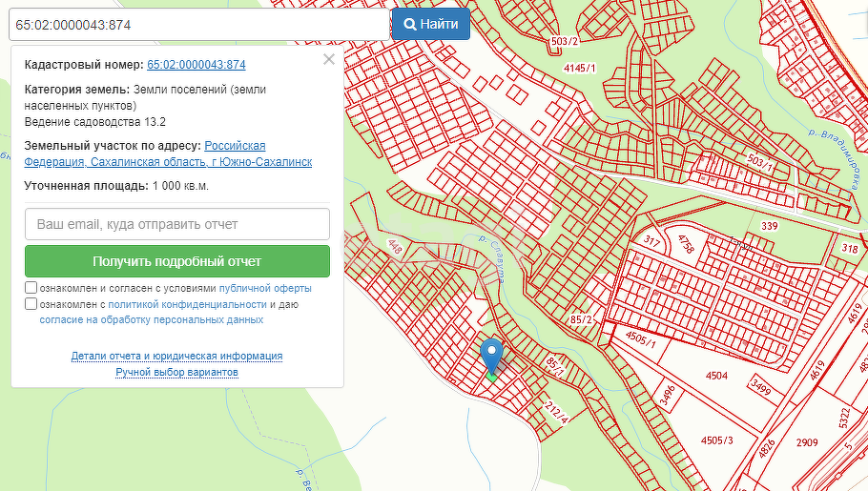Click parcel 4145/1 on the map
The height and width of the screenshot is (491, 868).
tap(580, 69)
